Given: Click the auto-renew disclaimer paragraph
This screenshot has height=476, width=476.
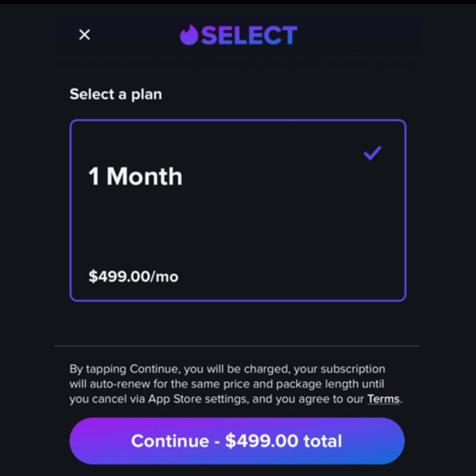Looking at the screenshot, I should tap(227, 384).
